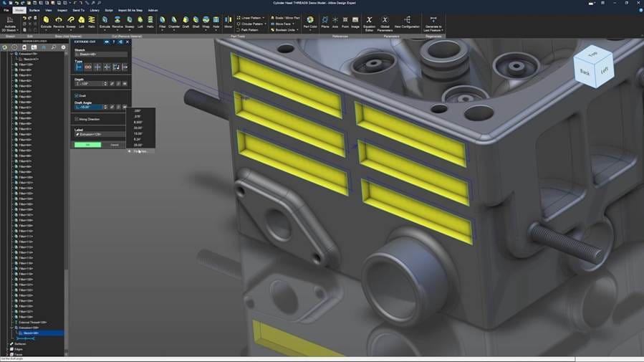Enable the Along Direction checkbox
The image size is (644, 362).
(77, 119)
